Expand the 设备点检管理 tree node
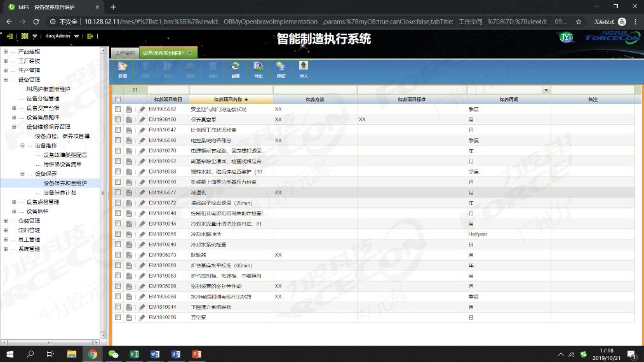Viewport: 644px width, 362px height. tap(14, 202)
